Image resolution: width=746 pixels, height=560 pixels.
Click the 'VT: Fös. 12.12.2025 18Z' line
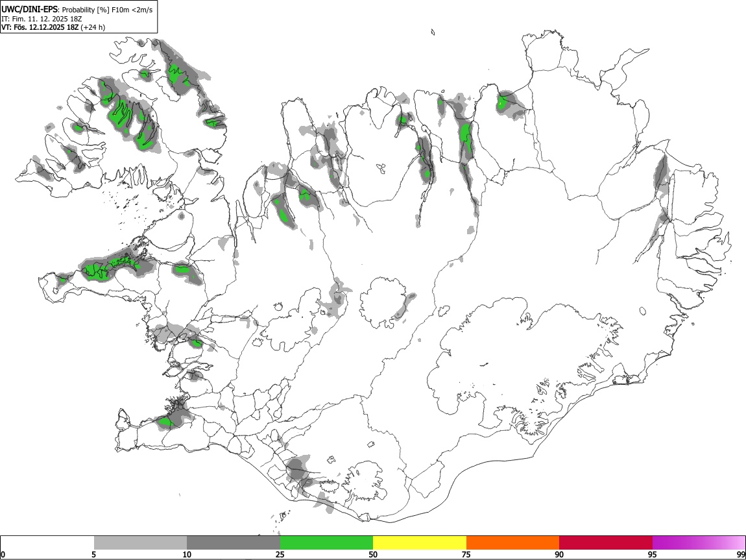pos(40,27)
